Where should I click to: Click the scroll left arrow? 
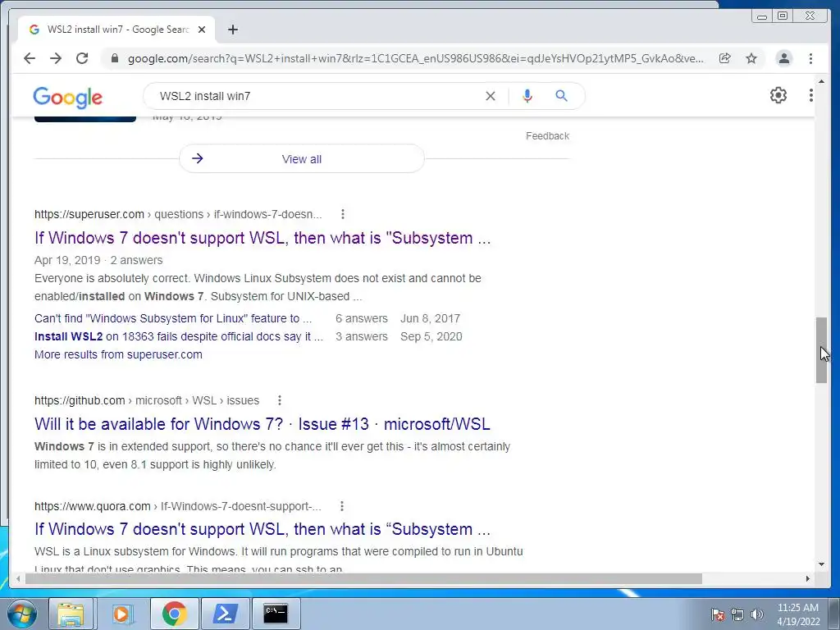click(18, 578)
